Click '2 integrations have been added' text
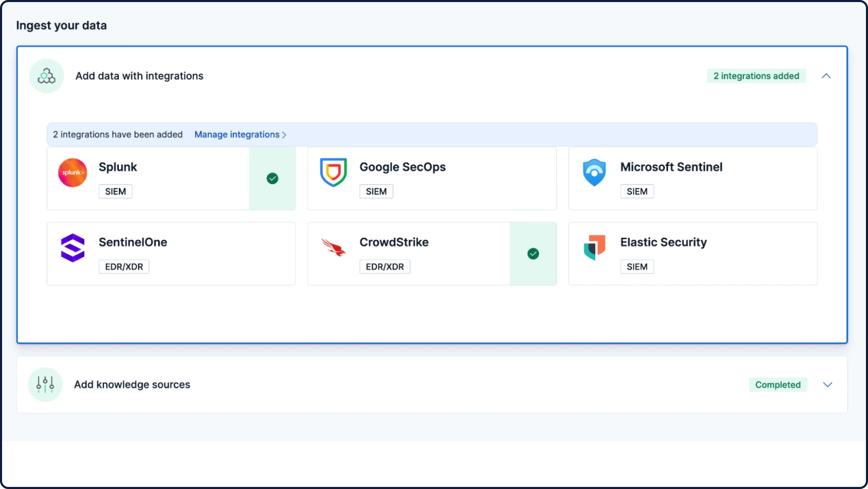 point(118,134)
